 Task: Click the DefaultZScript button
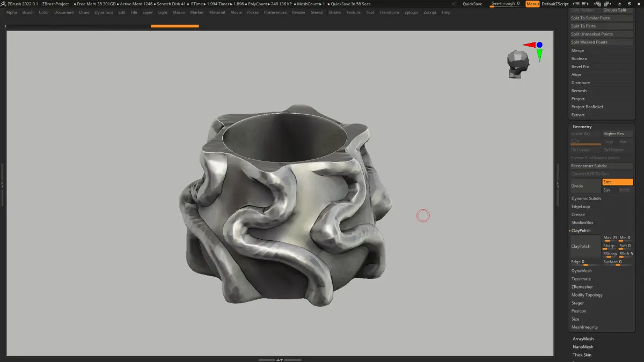coord(555,4)
